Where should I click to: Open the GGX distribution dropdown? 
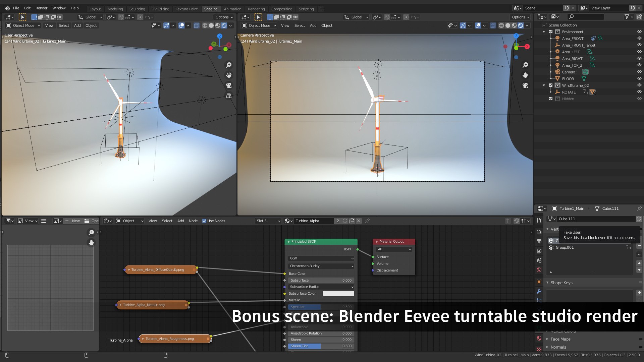321,258
